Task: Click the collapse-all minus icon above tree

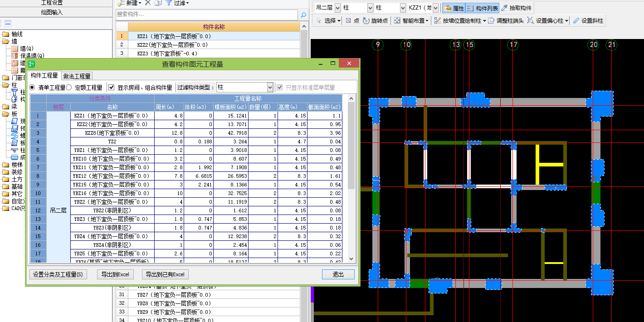Action: 8,23
